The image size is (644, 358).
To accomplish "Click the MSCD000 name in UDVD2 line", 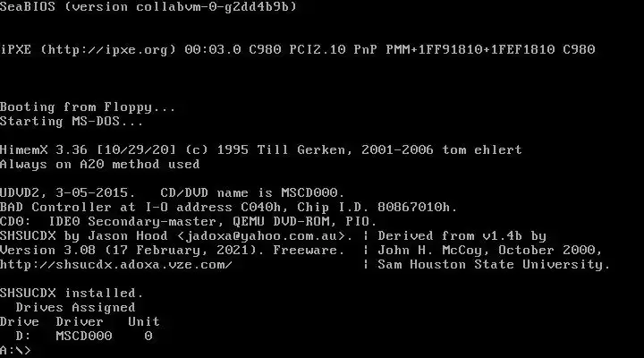I will (309, 192).
